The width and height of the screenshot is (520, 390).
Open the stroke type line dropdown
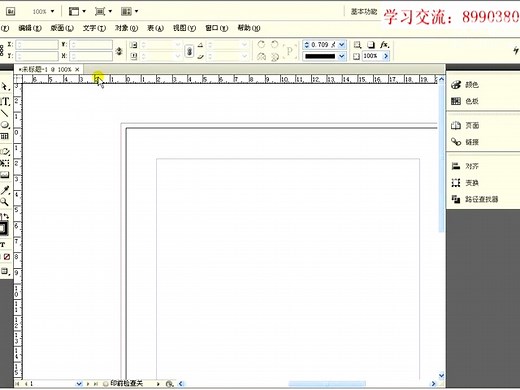[x=342, y=56]
